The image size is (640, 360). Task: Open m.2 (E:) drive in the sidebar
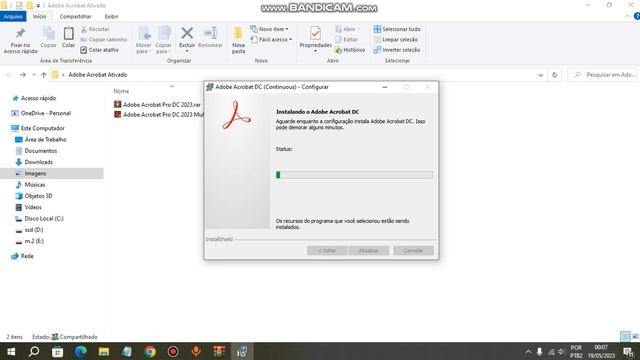point(29,241)
